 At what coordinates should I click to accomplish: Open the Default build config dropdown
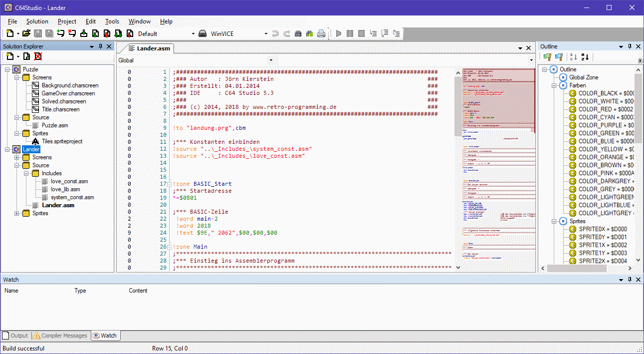click(193, 34)
